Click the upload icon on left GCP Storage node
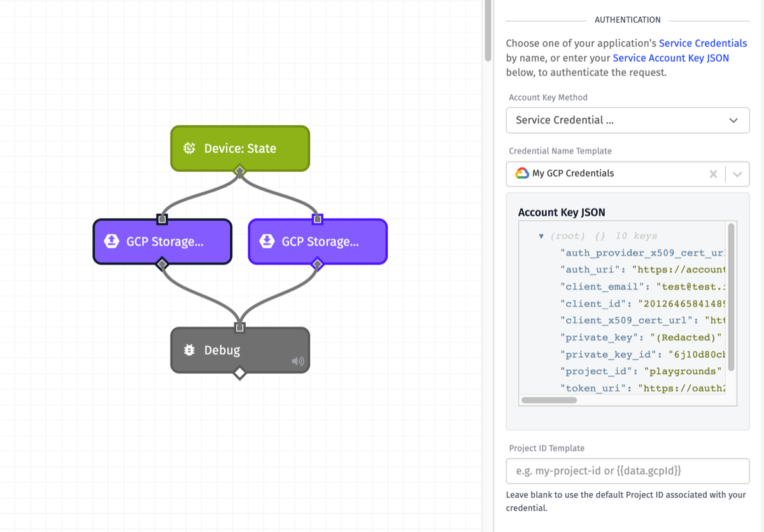The width and height of the screenshot is (764, 532). (111, 241)
